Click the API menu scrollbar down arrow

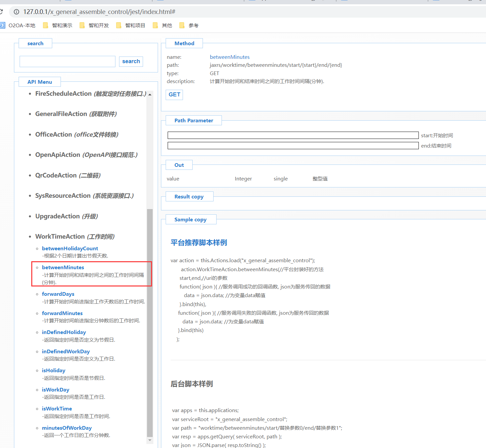(150, 440)
